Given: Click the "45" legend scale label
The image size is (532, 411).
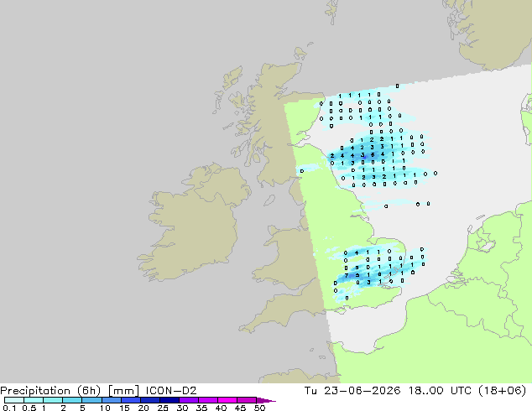Looking at the screenshot, I should point(240,408).
